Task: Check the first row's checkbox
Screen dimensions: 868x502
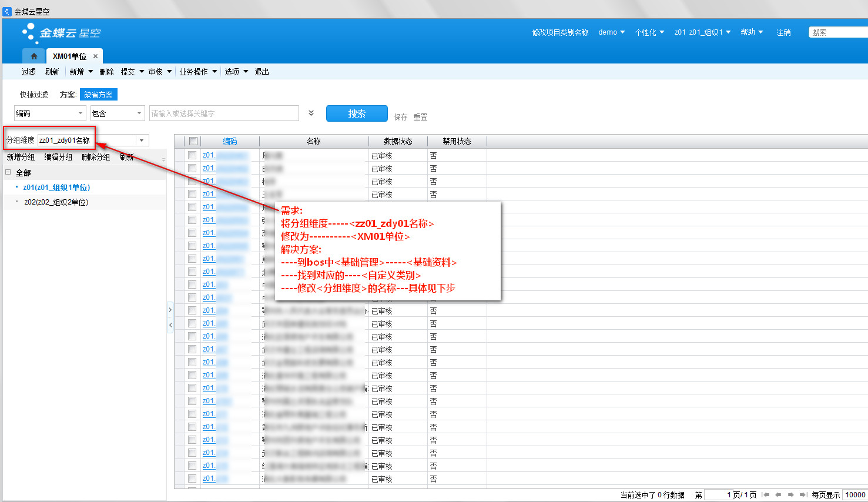Action: pyautogui.click(x=192, y=156)
